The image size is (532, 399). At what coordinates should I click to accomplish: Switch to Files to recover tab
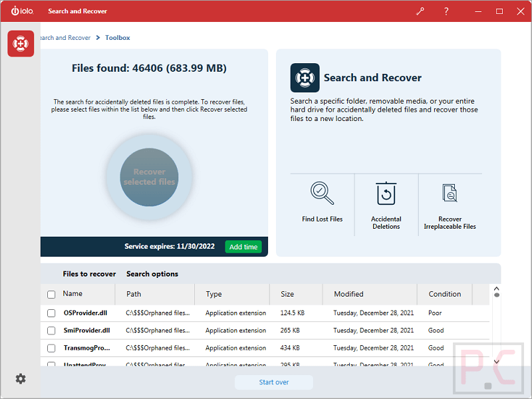click(x=89, y=274)
